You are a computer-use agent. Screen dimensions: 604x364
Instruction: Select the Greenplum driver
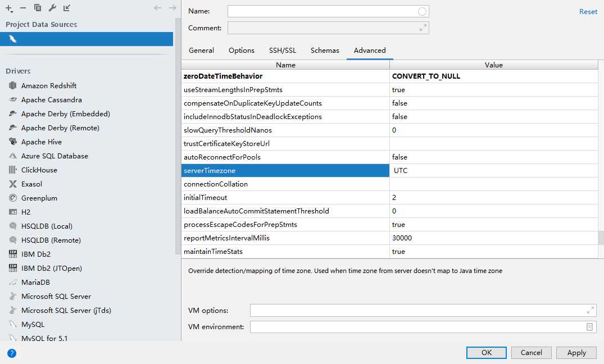[39, 198]
